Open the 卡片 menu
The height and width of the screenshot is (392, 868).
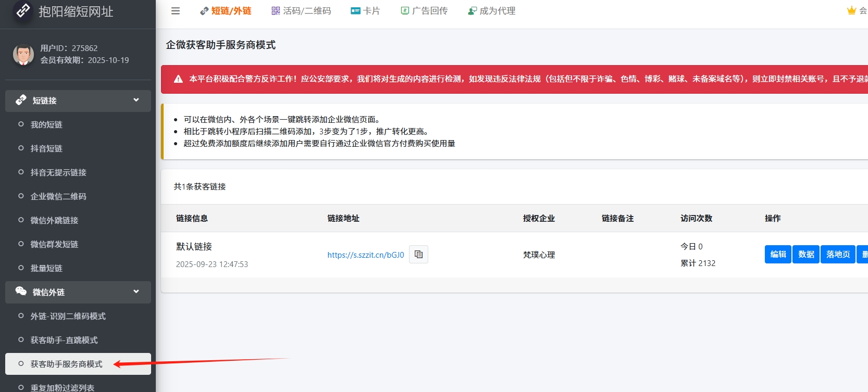[x=365, y=11]
